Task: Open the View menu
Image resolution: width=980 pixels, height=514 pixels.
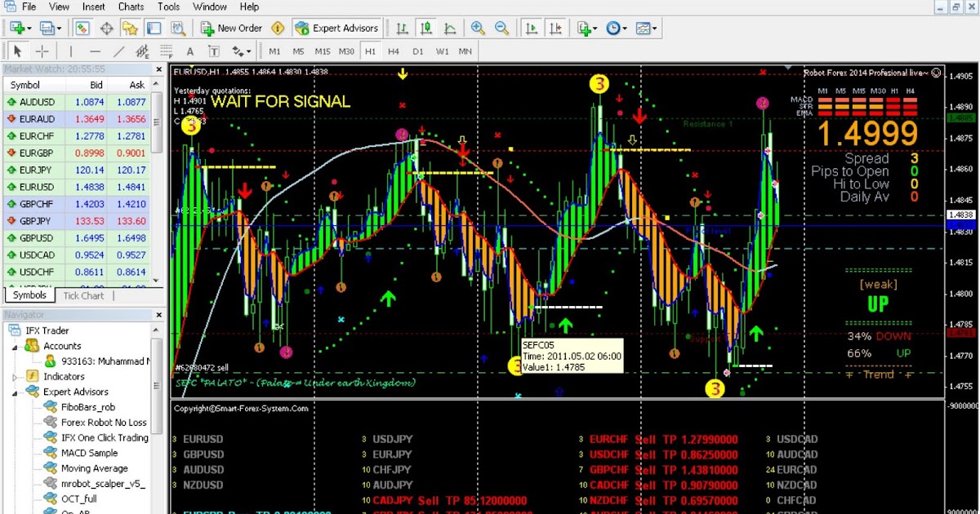Action: (x=59, y=7)
